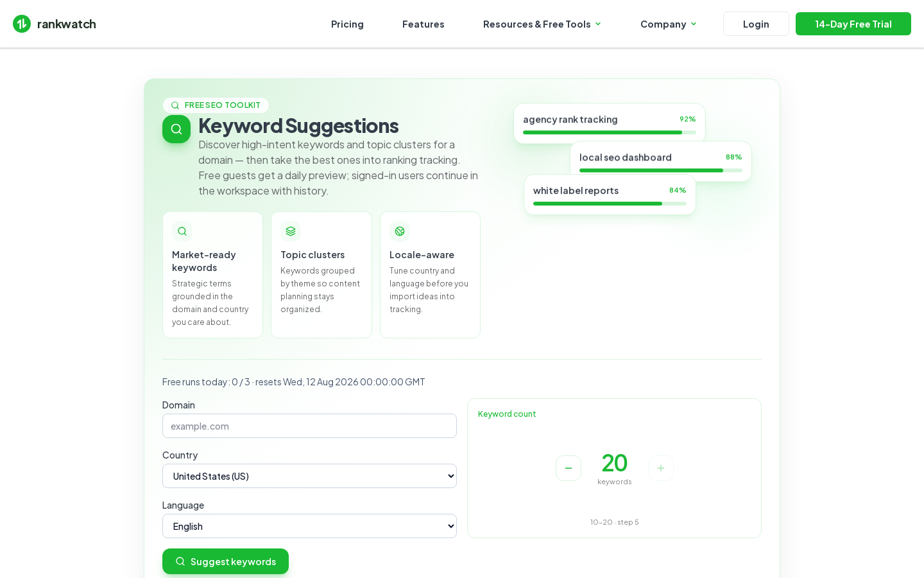Go to Features in the navigation
The width and height of the screenshot is (924, 578).
pyautogui.click(x=424, y=24)
